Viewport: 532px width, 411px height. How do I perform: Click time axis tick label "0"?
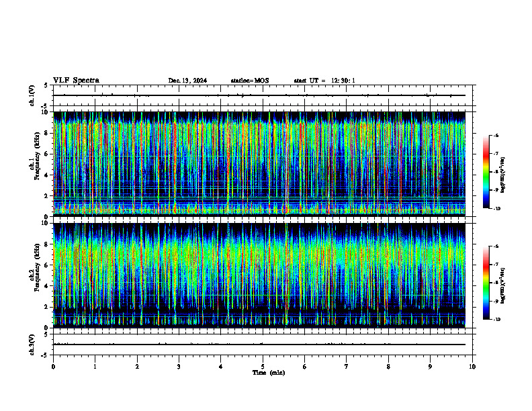53,367
